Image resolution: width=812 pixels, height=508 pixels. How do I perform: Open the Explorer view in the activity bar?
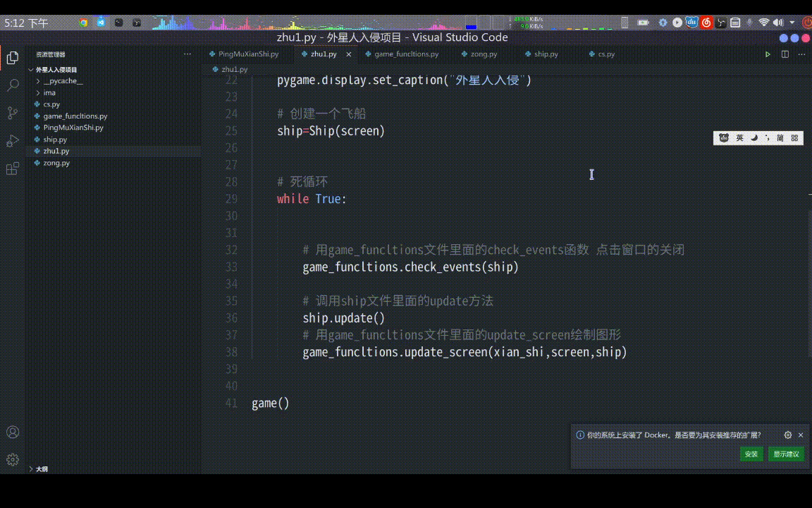click(13, 58)
